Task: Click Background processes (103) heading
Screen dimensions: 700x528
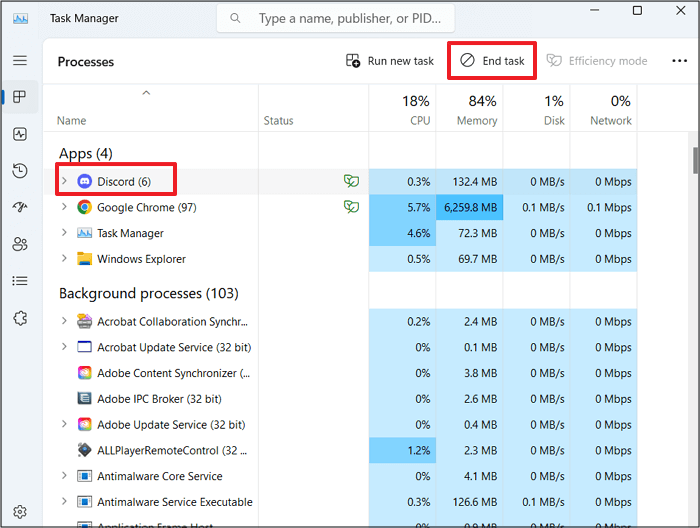Action: pyautogui.click(x=149, y=293)
